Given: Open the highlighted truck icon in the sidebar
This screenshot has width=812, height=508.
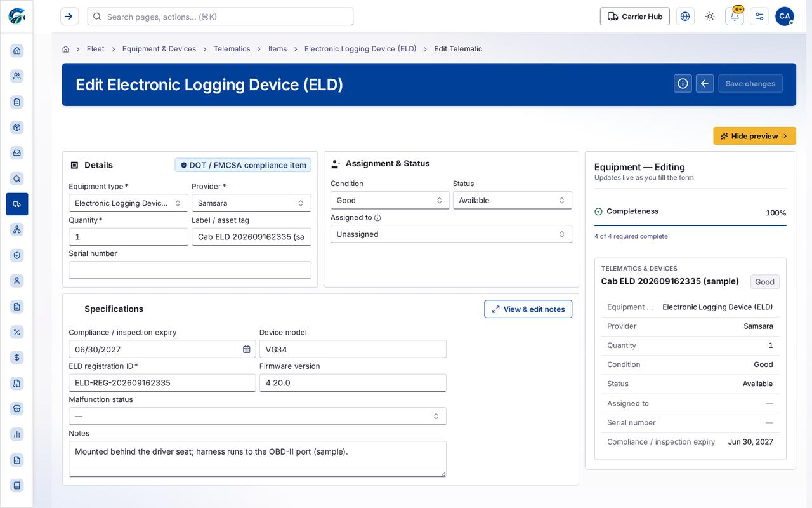Looking at the screenshot, I should (x=17, y=204).
